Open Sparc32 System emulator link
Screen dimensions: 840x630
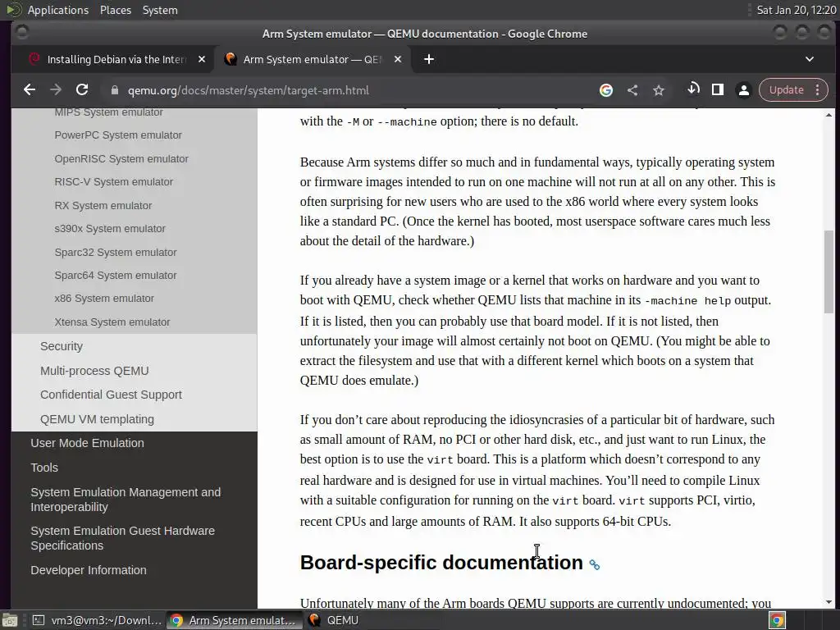115,252
